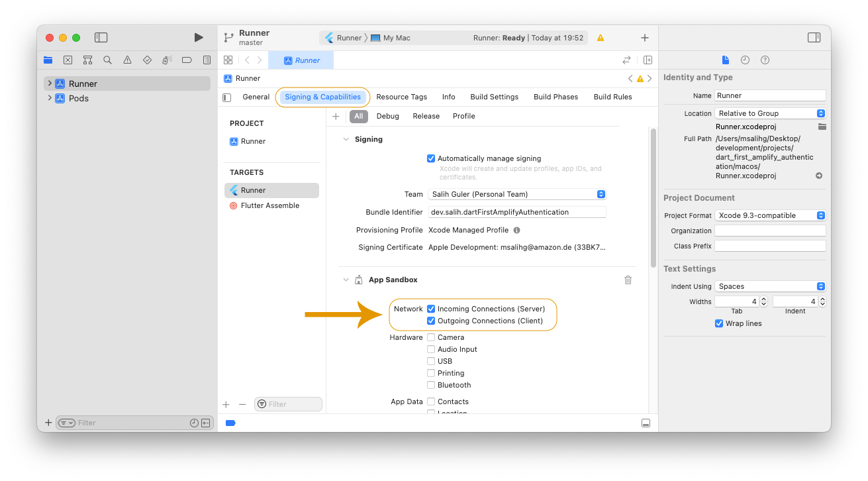Go forward in editor history
Viewport: 868px width, 481px height.
tap(259, 60)
